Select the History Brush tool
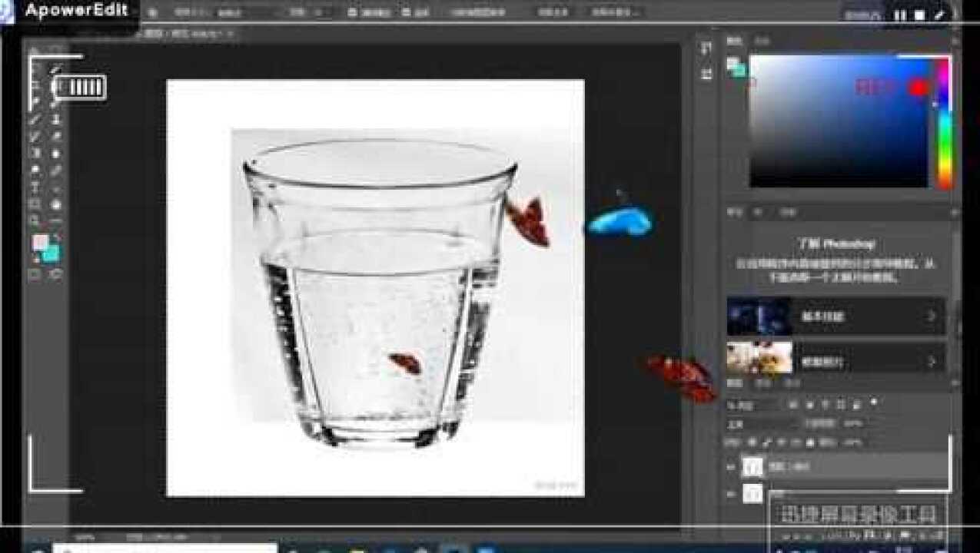Screen dimensions: 980x553 pyautogui.click(x=35, y=136)
